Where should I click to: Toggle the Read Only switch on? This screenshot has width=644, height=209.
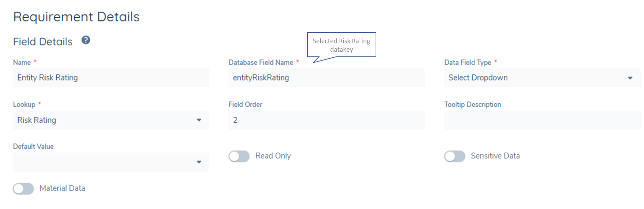coord(239,156)
